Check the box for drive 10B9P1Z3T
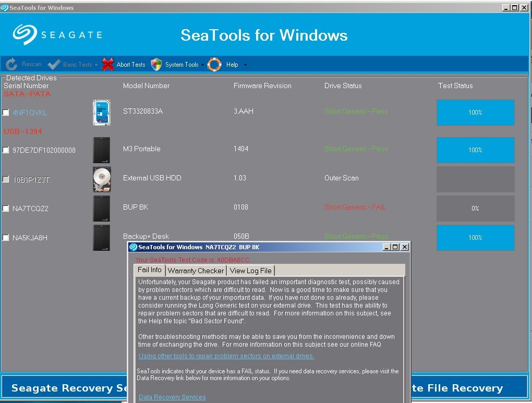The image size is (532, 403). (6, 179)
